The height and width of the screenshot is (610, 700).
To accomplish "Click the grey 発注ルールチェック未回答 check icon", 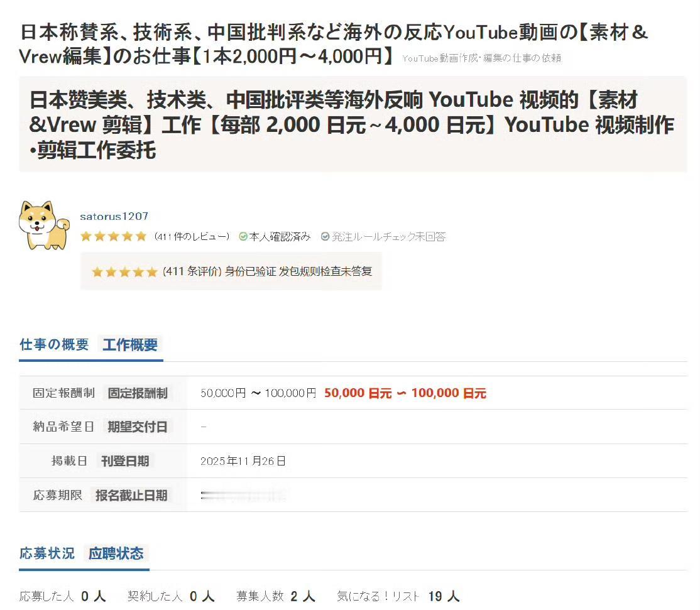I will [325, 236].
